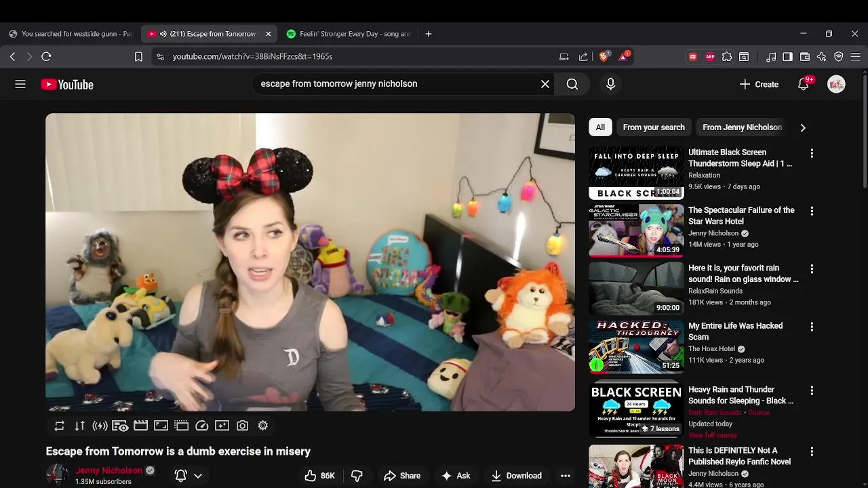Open the Brave VPN shield icon
The width and height of the screenshot is (868, 488).
coord(839,57)
